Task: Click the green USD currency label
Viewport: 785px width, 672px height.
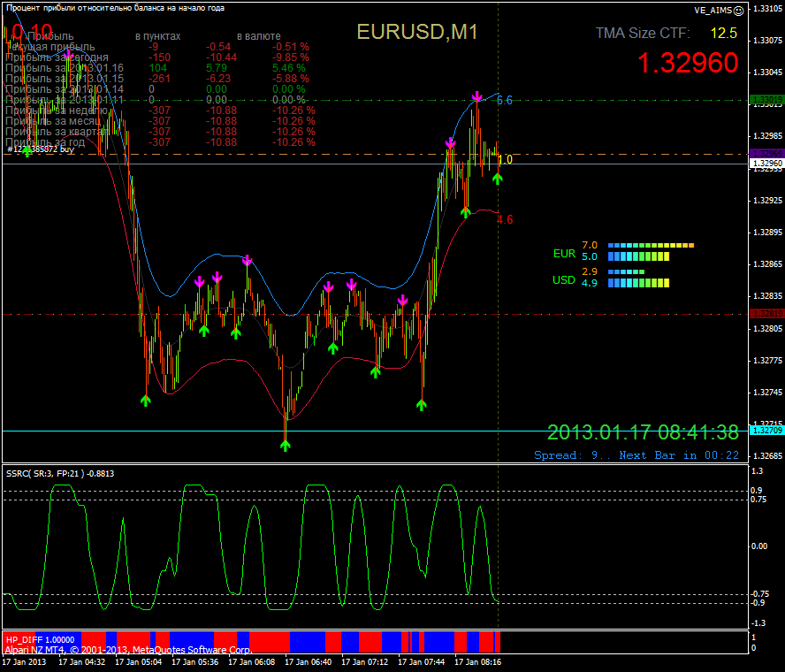Action: click(x=564, y=280)
